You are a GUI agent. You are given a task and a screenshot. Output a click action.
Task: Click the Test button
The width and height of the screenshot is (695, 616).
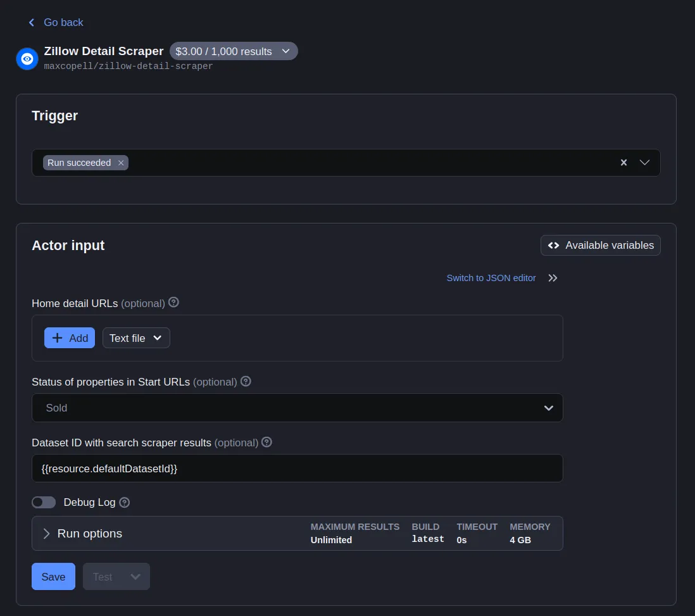103,577
